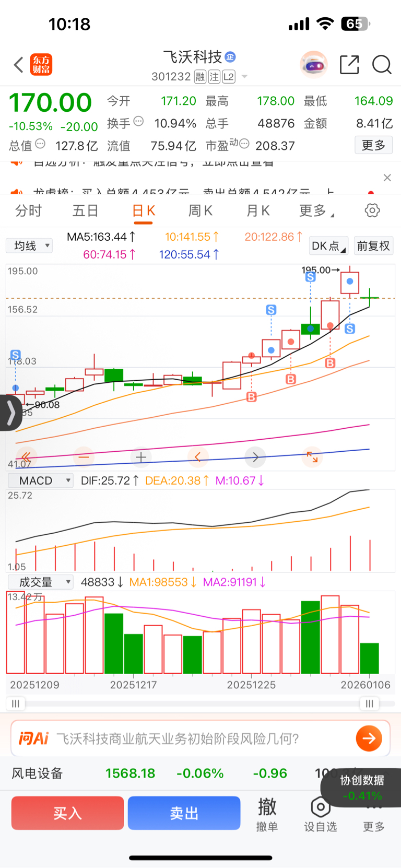Move chart left with arrow icon
The width and height of the screenshot is (401, 868).
(198, 457)
